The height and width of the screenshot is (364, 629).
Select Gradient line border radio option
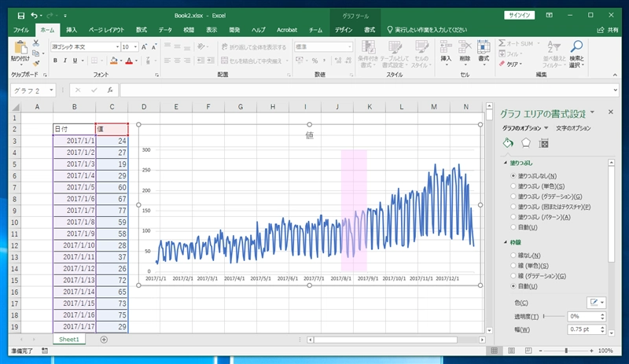coord(513,276)
